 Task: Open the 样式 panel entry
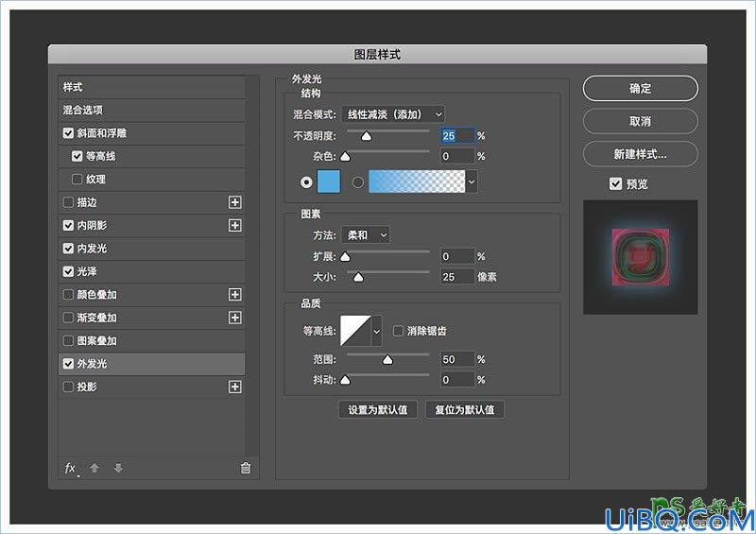pyautogui.click(x=151, y=87)
